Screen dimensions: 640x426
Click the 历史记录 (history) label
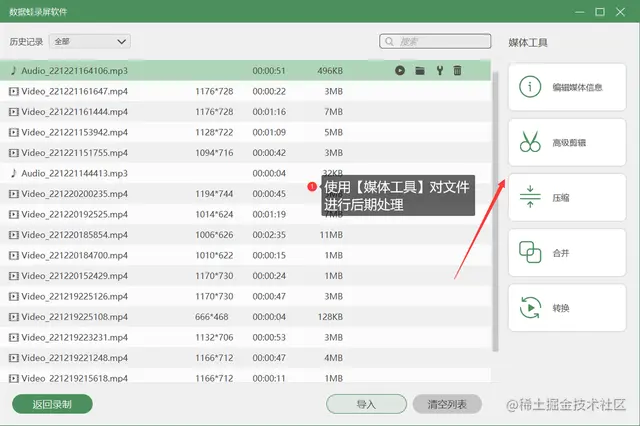pyautogui.click(x=26, y=42)
